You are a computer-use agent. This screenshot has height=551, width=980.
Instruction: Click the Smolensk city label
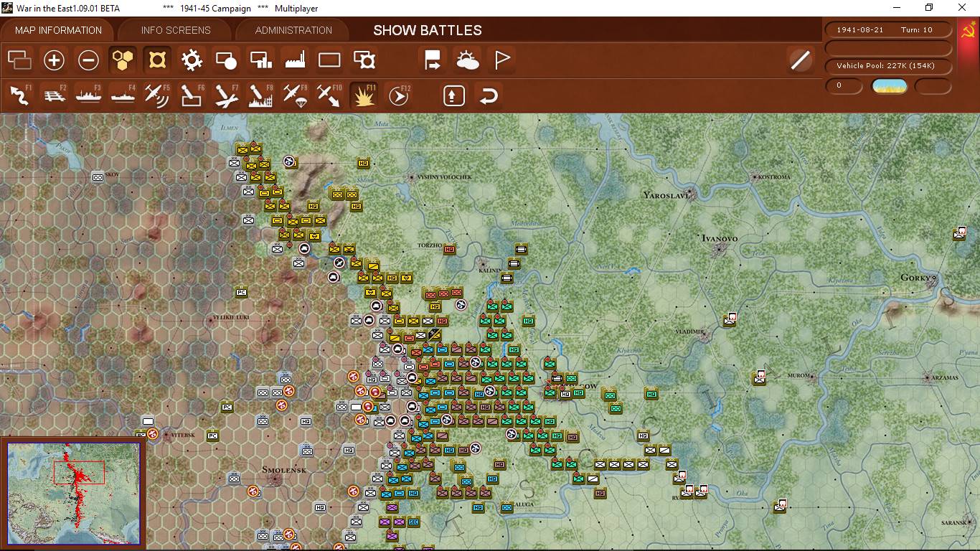point(284,470)
